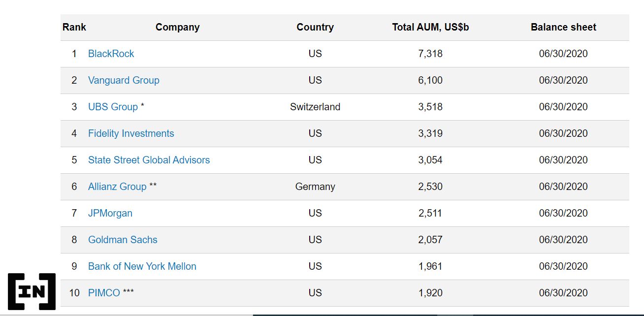Click the BeInCrypto logo icon

tap(32, 291)
